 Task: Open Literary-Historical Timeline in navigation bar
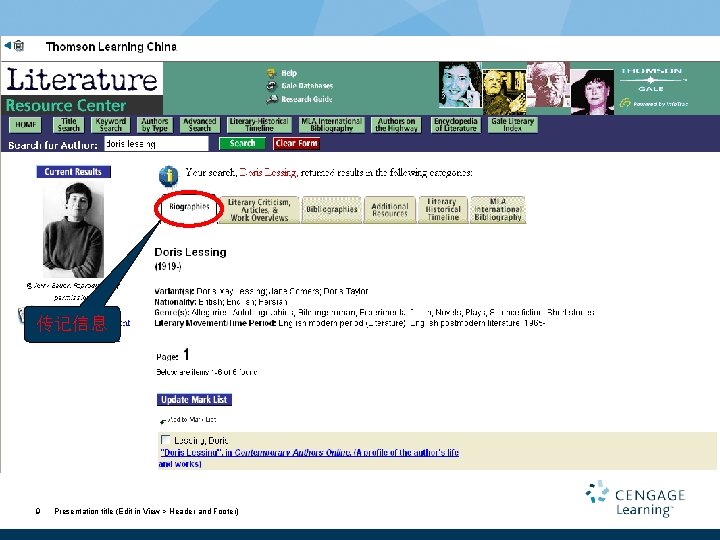(259, 124)
